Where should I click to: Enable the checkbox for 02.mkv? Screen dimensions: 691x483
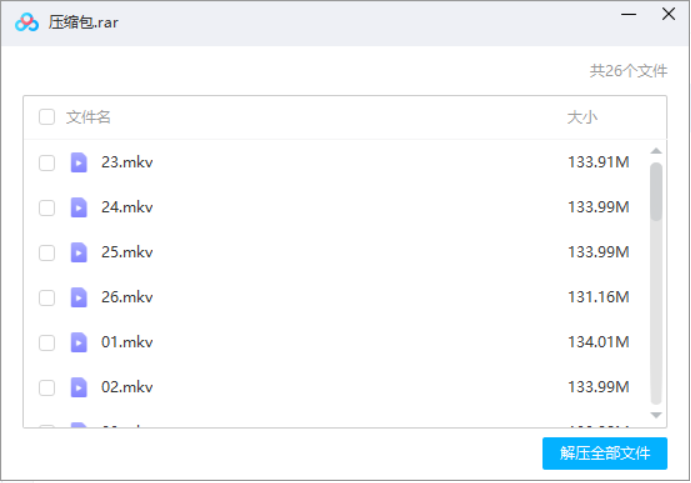coord(47,388)
